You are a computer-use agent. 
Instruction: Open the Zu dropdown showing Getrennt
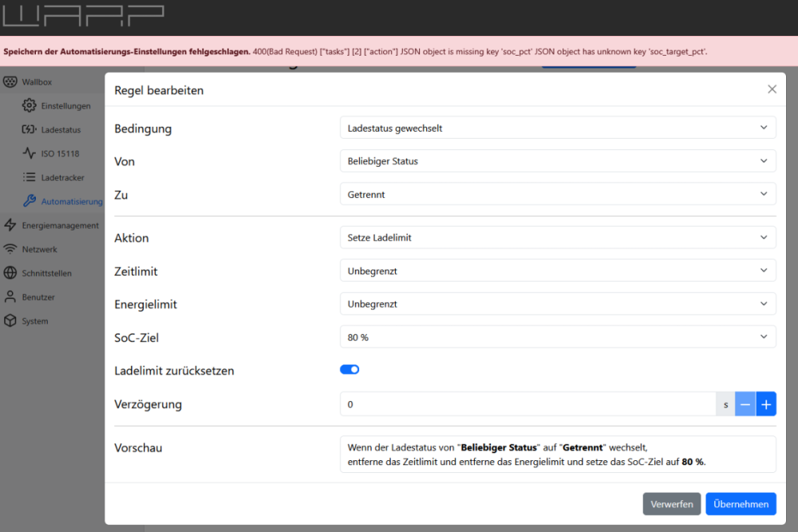558,194
